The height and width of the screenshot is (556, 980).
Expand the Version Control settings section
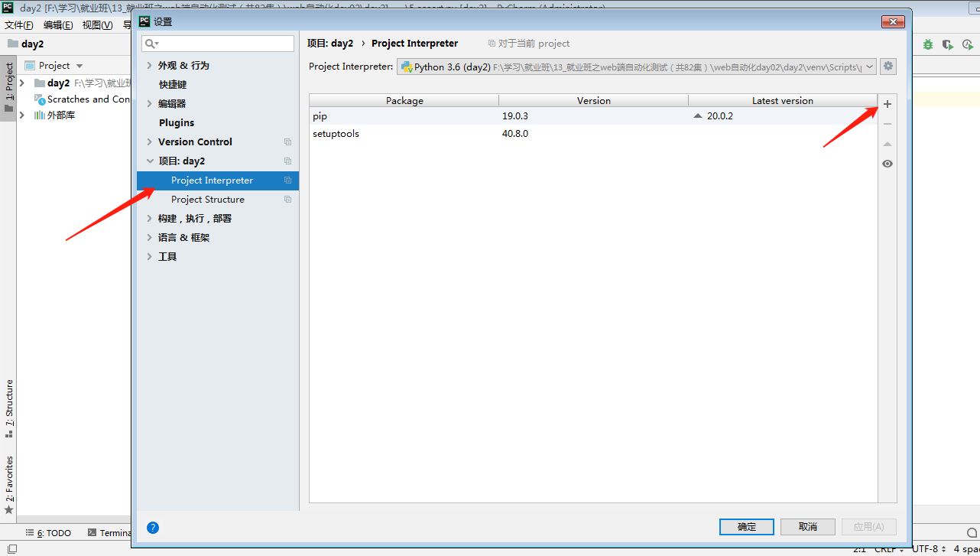coord(150,142)
